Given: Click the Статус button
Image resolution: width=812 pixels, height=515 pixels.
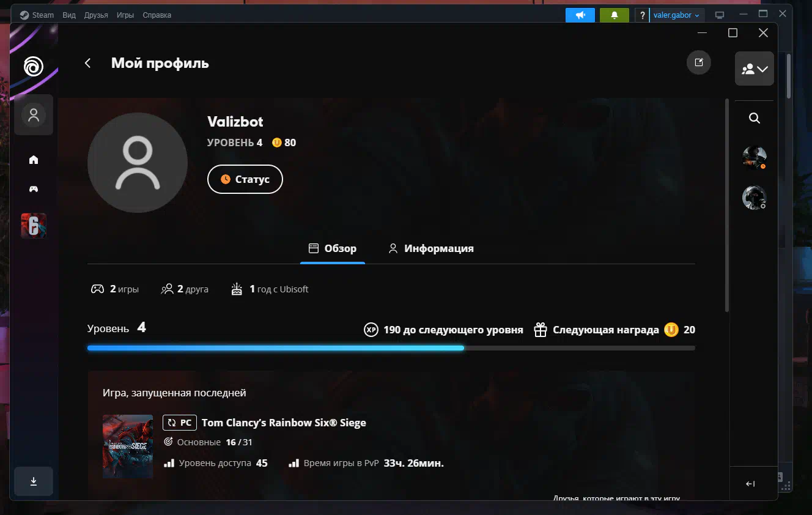Looking at the screenshot, I should 245,179.
